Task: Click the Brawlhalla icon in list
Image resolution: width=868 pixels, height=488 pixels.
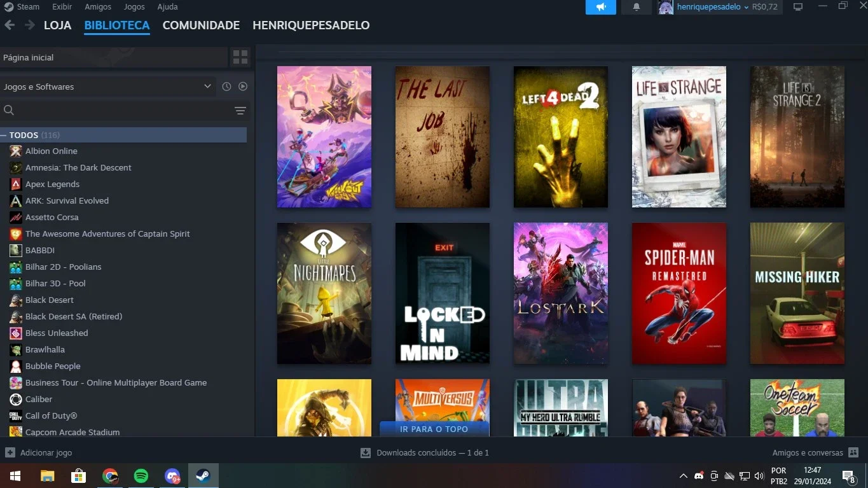Action: (16, 350)
